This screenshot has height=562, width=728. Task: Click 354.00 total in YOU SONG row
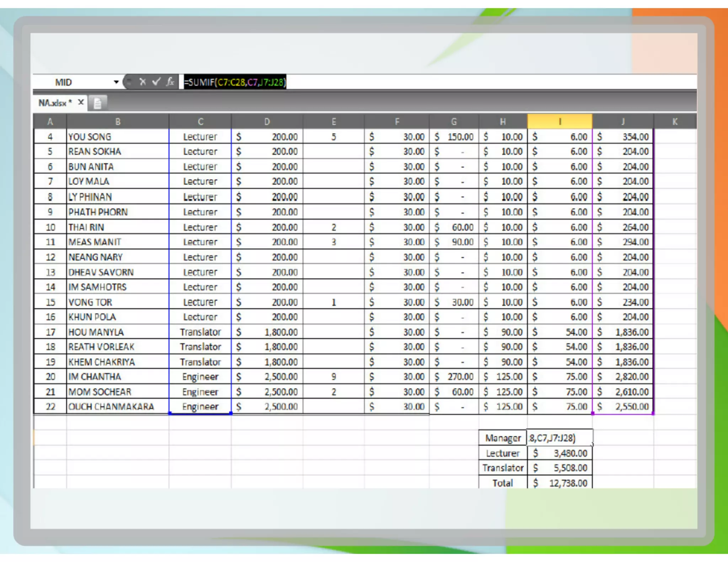tap(623, 137)
